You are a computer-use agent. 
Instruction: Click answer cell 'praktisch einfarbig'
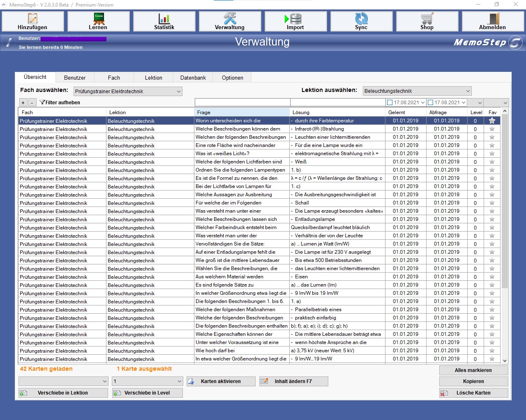pyautogui.click(x=337, y=318)
